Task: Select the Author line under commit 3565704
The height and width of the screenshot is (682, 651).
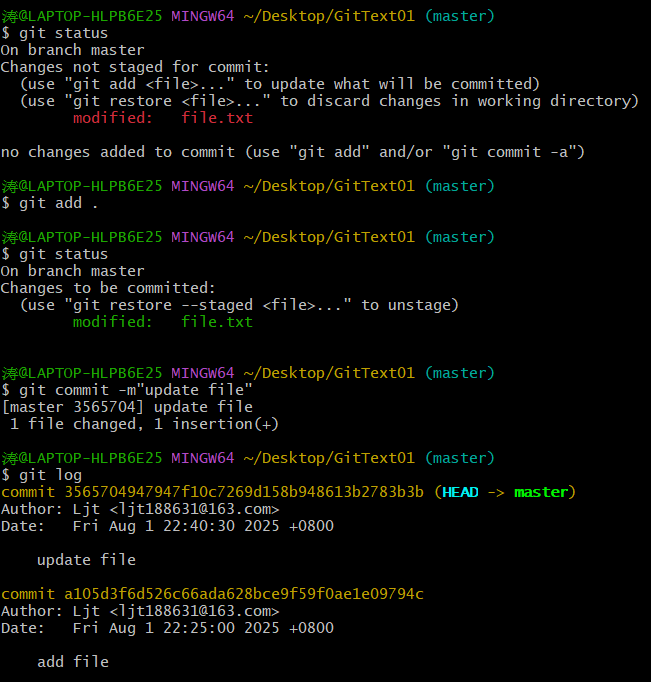Action: pos(140,509)
